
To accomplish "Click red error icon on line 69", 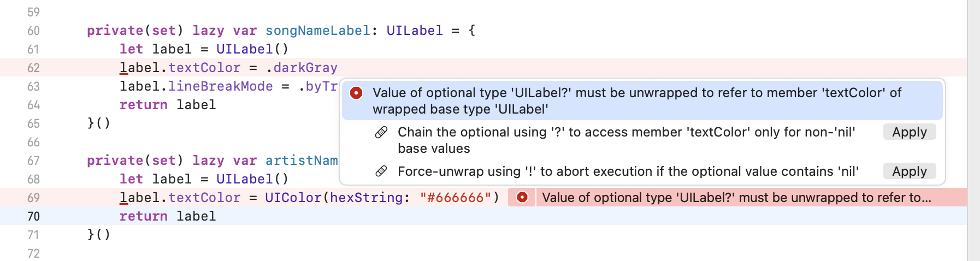I will [x=522, y=197].
